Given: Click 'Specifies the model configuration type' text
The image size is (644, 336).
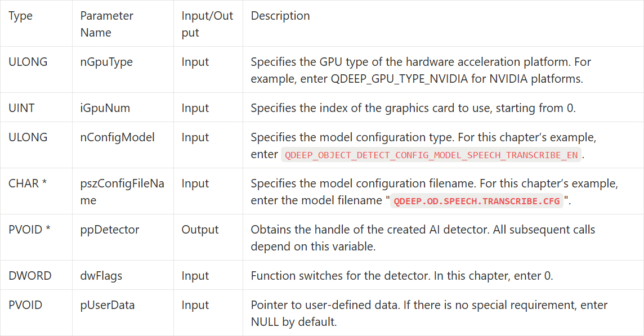Looking at the screenshot, I should click(x=353, y=137).
